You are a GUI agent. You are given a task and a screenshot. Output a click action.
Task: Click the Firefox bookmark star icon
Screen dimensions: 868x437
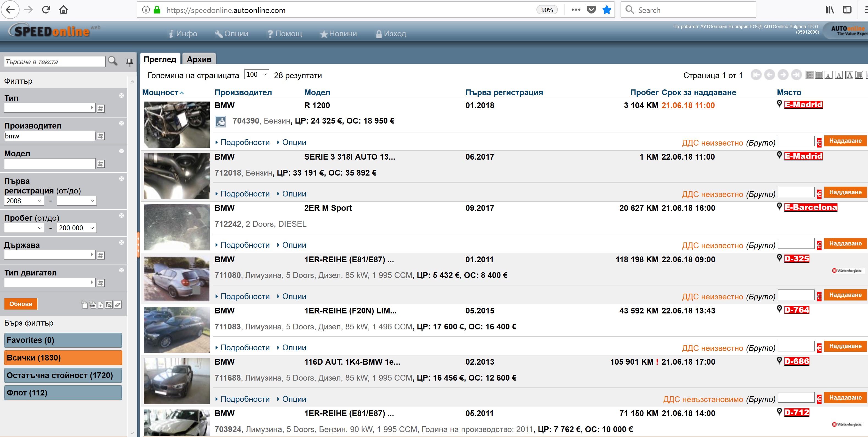(607, 10)
